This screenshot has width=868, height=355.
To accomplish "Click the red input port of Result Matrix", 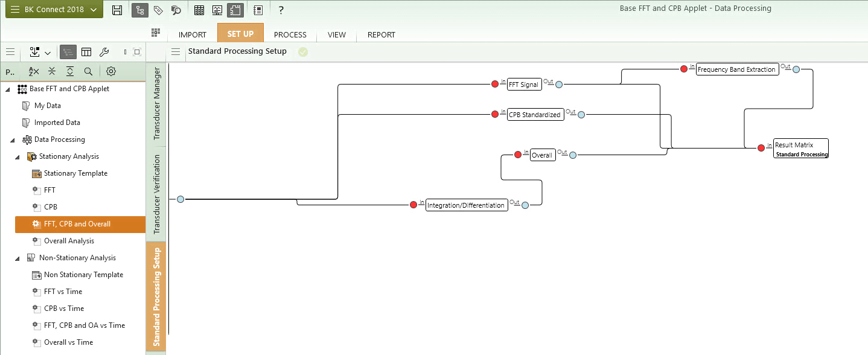I will point(761,148).
